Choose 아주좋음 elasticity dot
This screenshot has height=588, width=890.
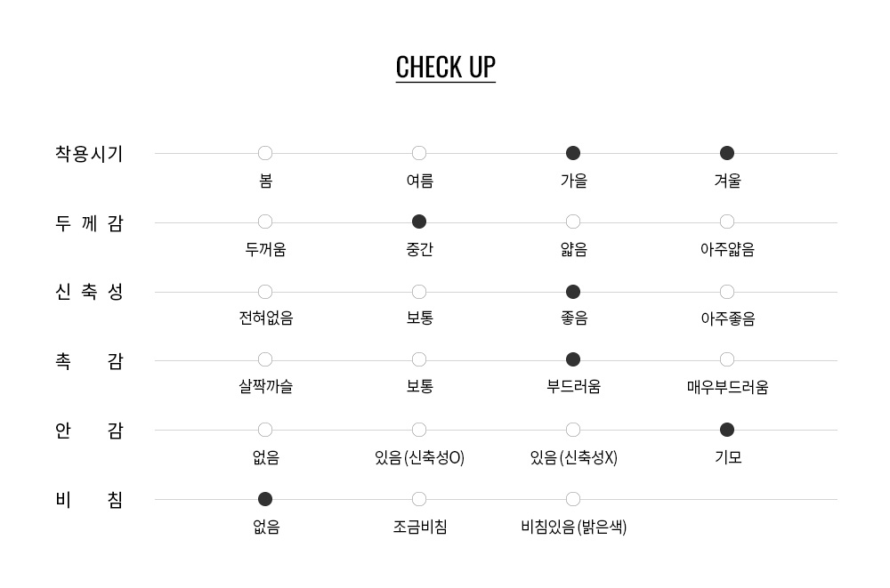727,292
